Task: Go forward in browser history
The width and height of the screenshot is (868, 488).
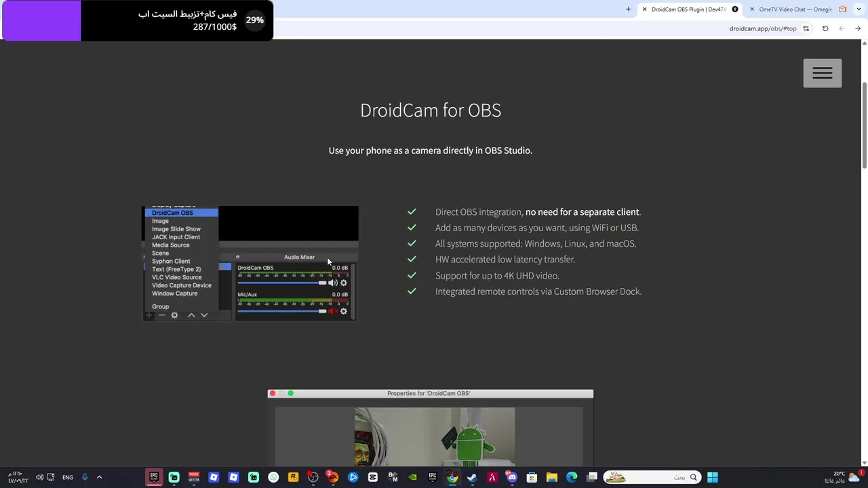Action: pyautogui.click(x=842, y=28)
